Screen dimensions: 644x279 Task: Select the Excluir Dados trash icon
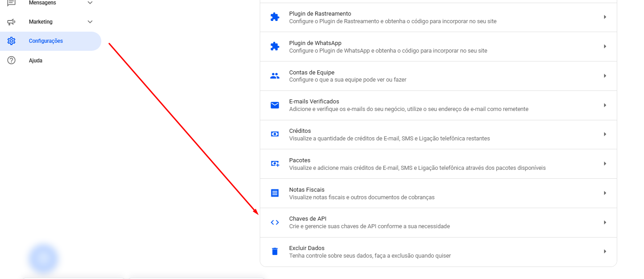[x=275, y=251]
